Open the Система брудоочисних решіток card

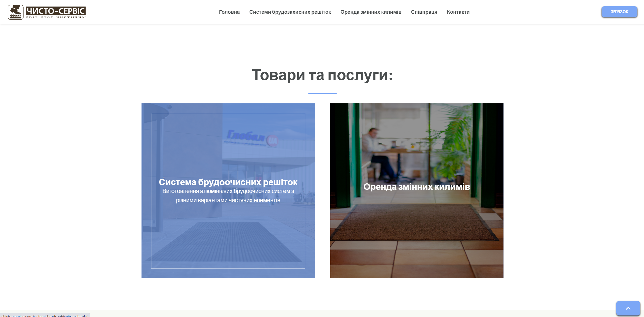228,191
